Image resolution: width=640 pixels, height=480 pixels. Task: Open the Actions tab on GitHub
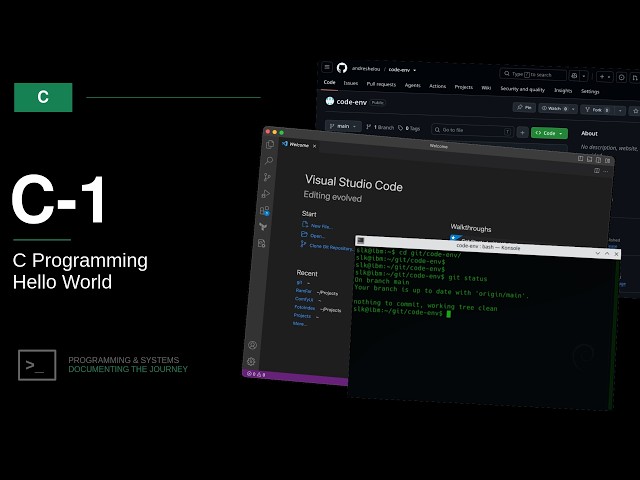(x=438, y=86)
